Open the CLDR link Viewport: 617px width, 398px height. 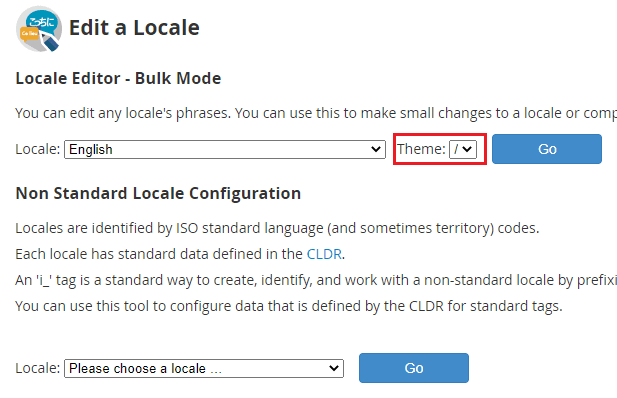tap(324, 254)
